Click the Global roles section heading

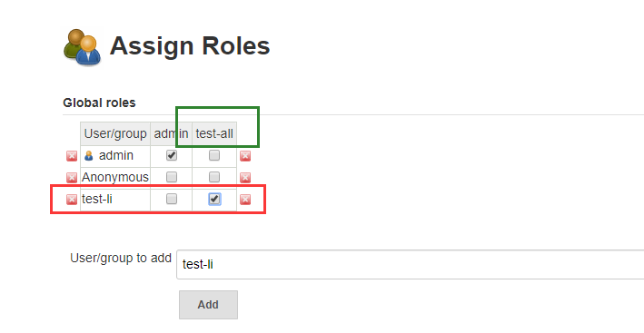click(x=99, y=103)
